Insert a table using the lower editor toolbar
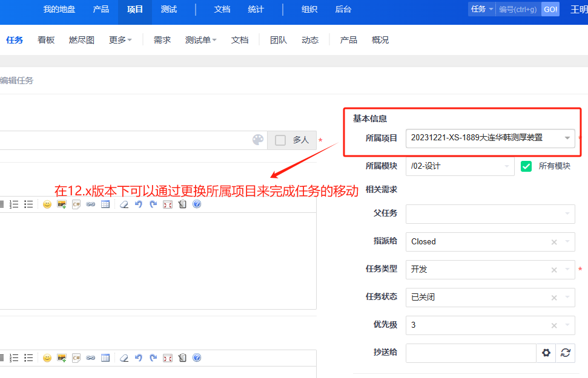The image size is (588, 378). pyautogui.click(x=105, y=358)
